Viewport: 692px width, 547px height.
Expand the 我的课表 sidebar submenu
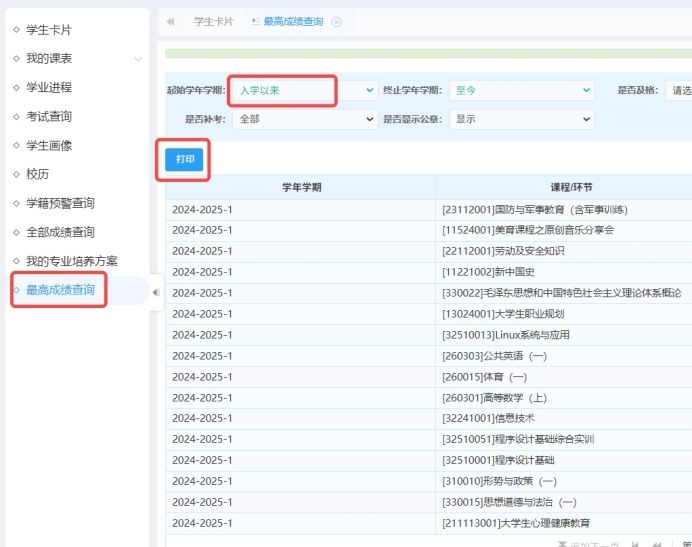pos(138,59)
